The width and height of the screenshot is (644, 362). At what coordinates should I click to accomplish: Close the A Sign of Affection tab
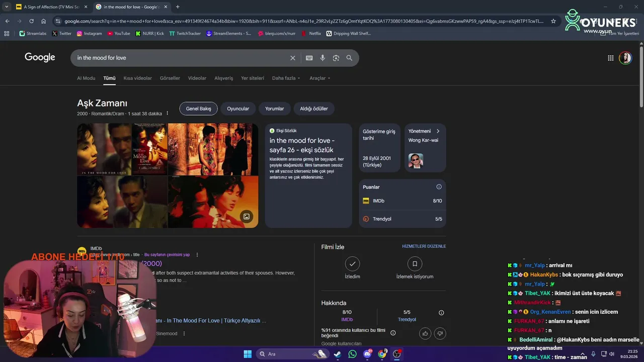coord(86,7)
